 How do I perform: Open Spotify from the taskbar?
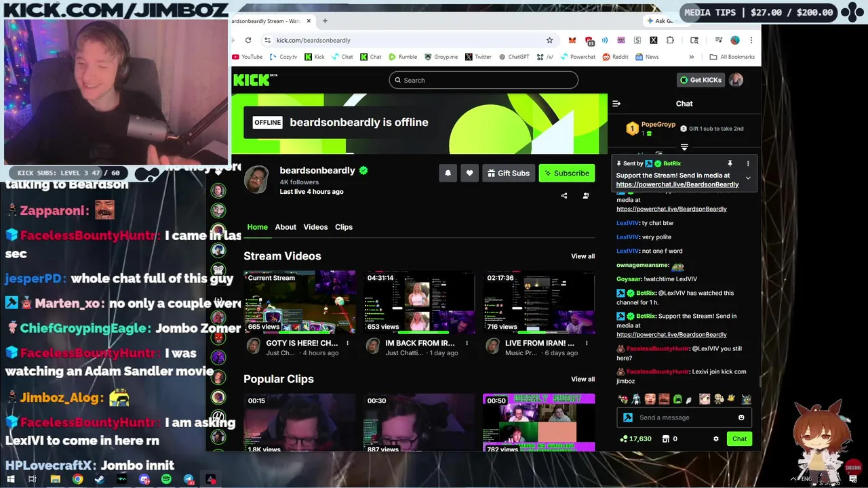coord(167,479)
